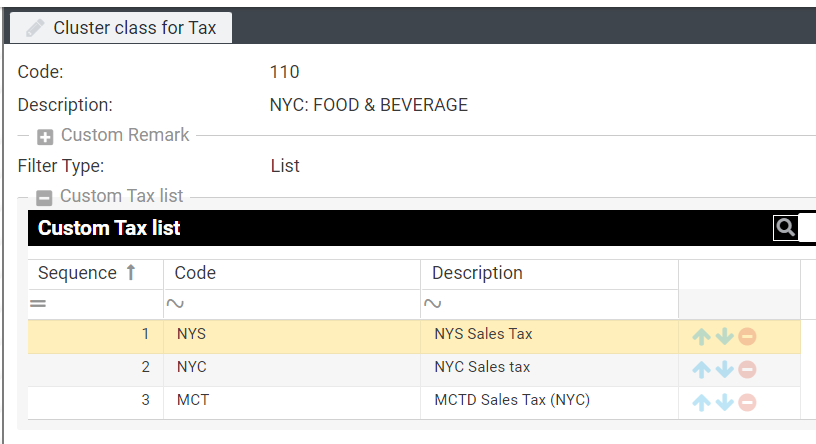Expand the Custom Remark section

[45, 137]
